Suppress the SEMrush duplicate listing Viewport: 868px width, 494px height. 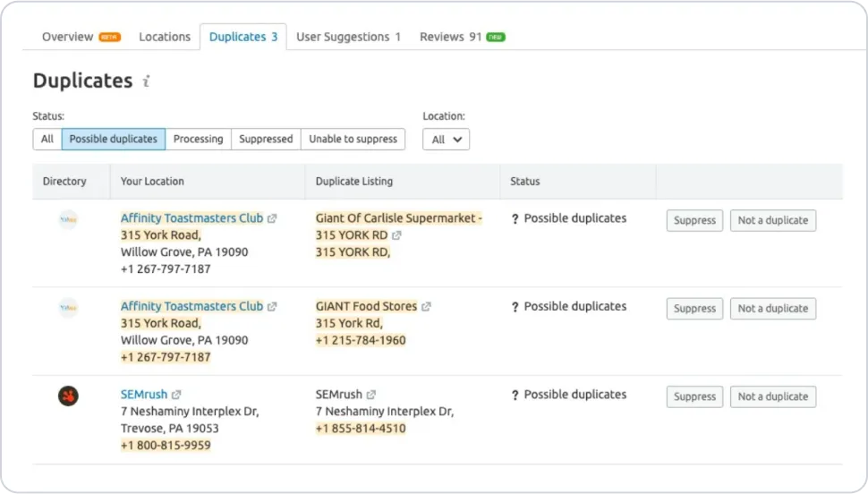(694, 396)
